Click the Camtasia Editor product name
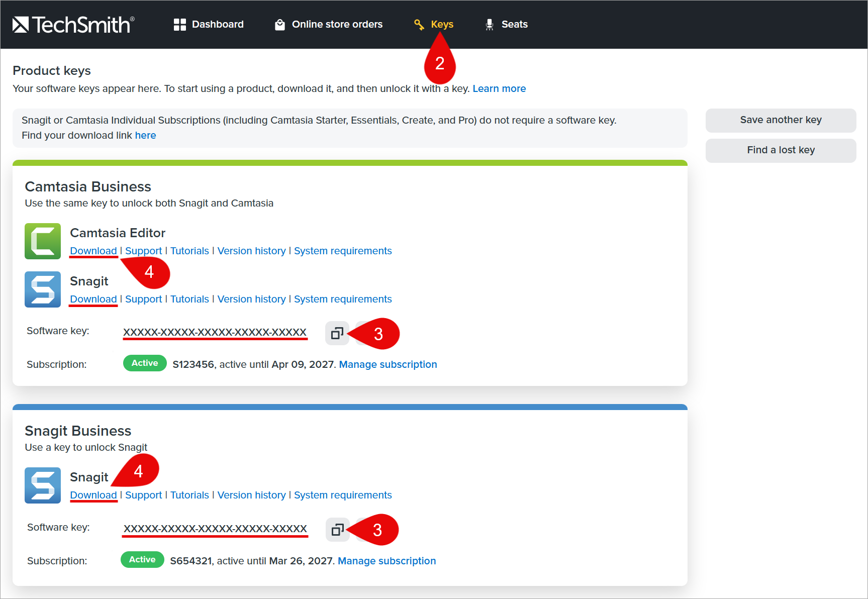 point(118,233)
